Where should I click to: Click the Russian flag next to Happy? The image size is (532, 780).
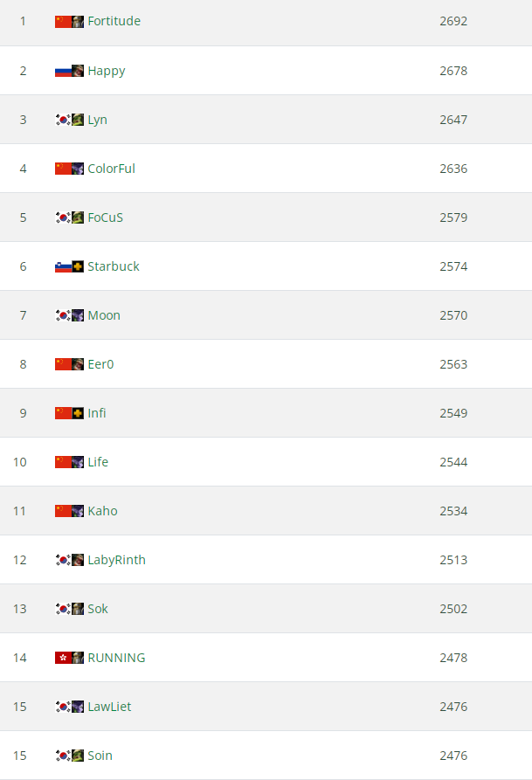click(x=62, y=70)
